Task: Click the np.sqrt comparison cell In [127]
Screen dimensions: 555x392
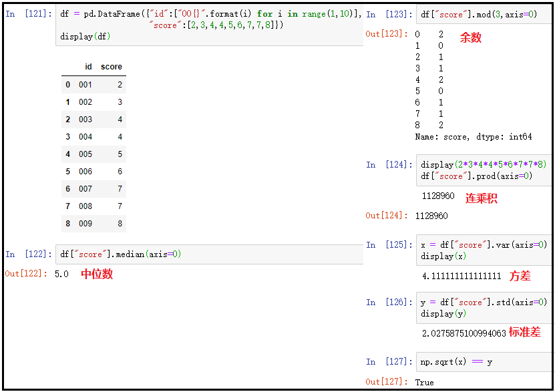Action: click(454, 361)
